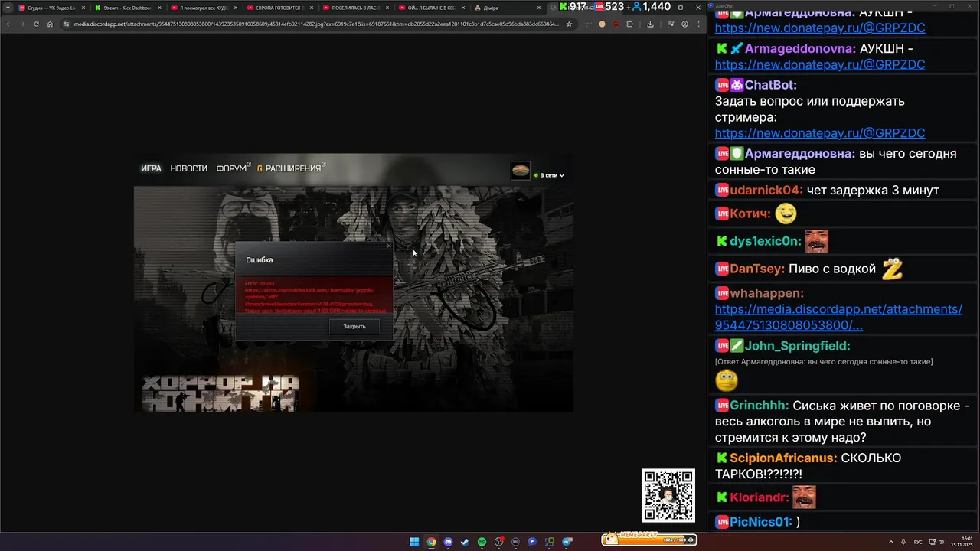980x551 pixels.
Task: Open the tab search dropdown
Action: 8,8
